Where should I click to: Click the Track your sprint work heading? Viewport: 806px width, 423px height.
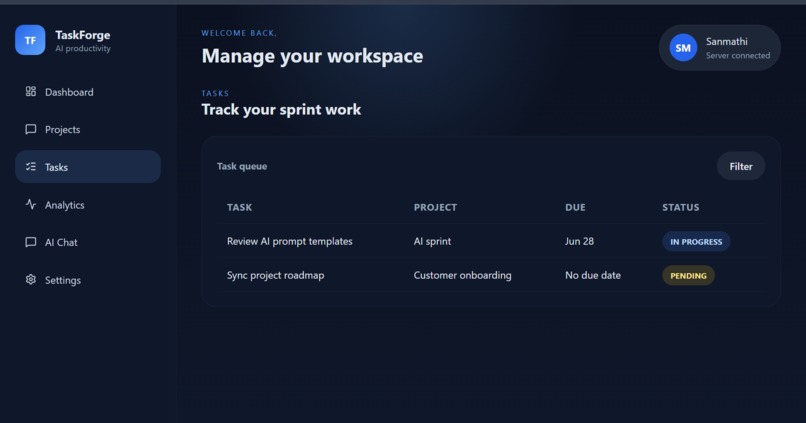tap(281, 109)
